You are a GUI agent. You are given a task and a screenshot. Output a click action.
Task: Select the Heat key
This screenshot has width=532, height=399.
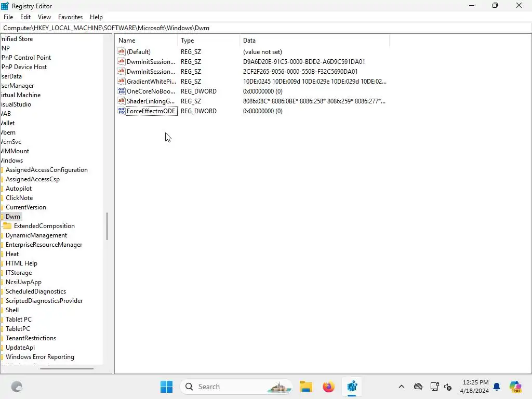[12, 254]
